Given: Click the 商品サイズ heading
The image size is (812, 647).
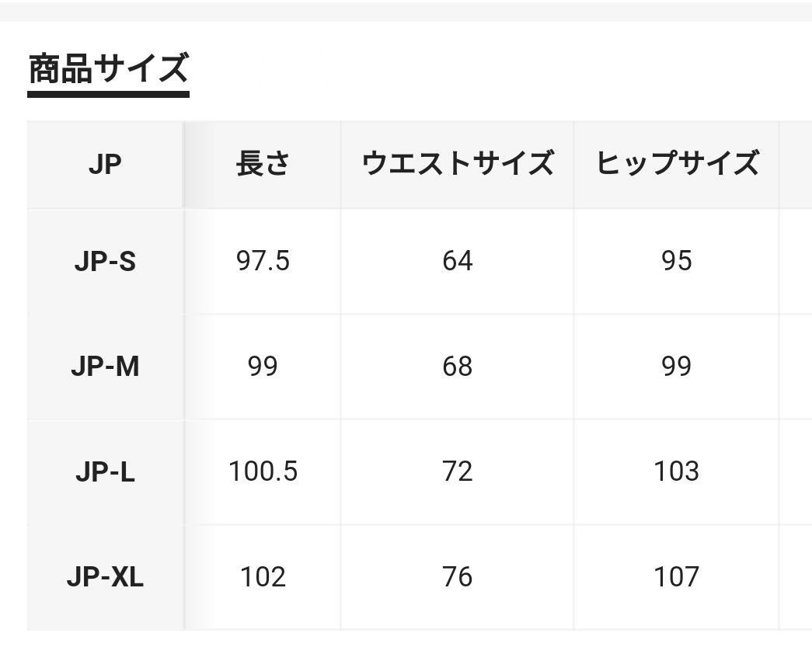Looking at the screenshot, I should click(x=108, y=69).
